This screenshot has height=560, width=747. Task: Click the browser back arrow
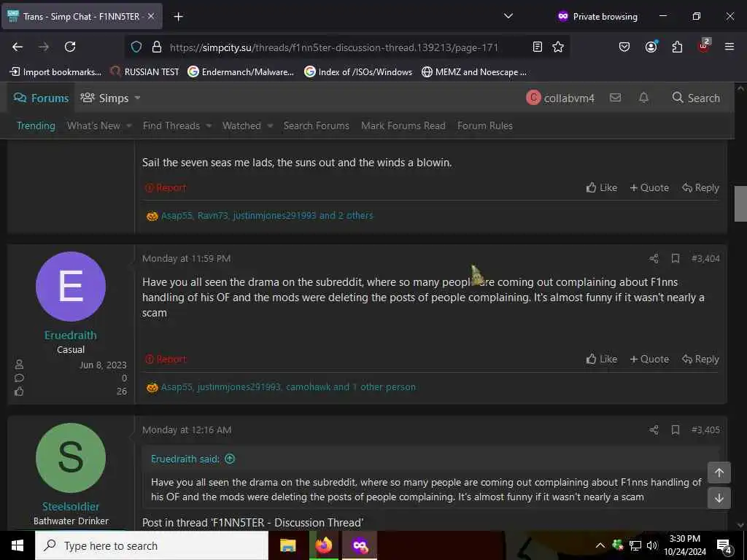click(18, 47)
